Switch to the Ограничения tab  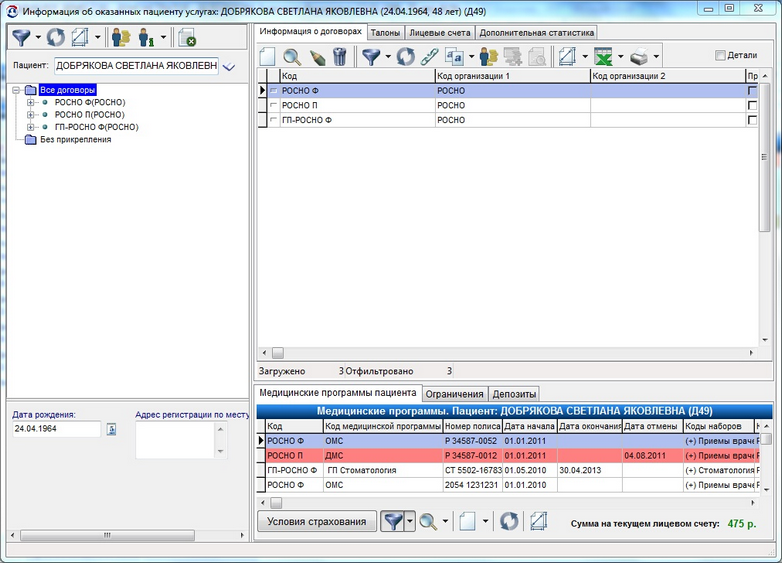tap(454, 394)
